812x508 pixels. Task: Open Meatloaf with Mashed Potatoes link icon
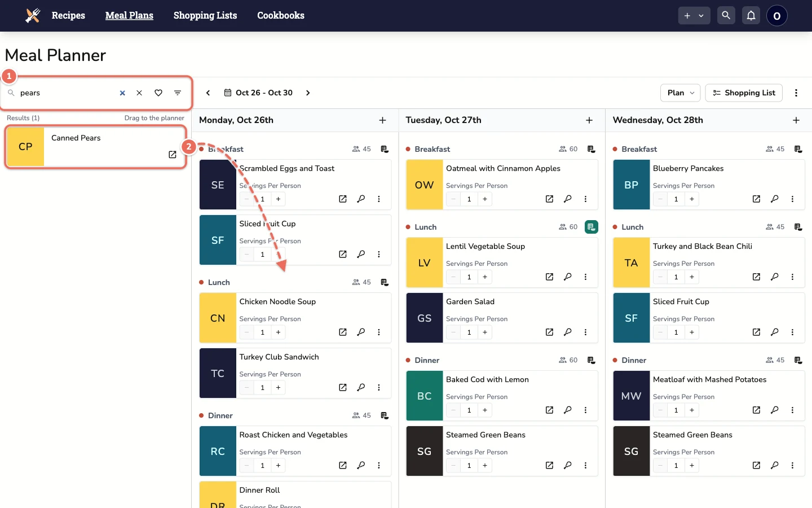coord(756,410)
